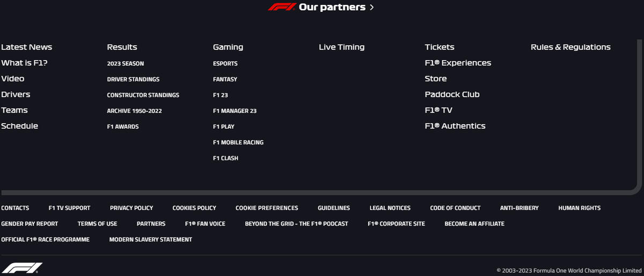Open Cookie Preferences settings
Image resolution: width=644 pixels, height=276 pixels.
coord(267,208)
